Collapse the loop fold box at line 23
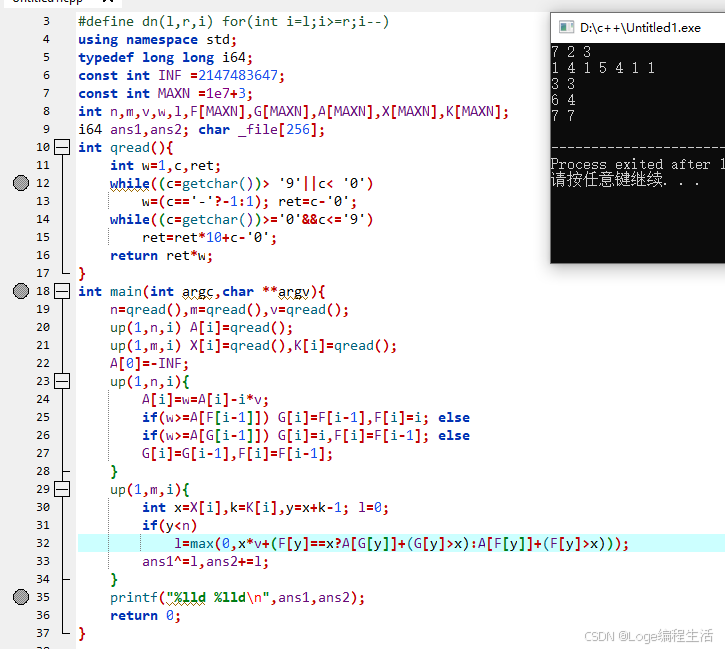This screenshot has height=649, width=725. click(x=62, y=381)
